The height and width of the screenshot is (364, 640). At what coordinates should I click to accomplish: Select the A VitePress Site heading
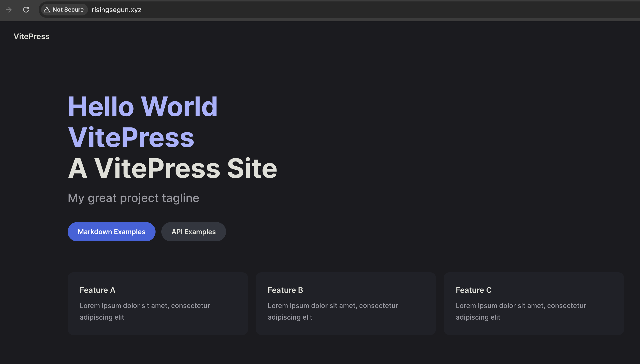[172, 168]
